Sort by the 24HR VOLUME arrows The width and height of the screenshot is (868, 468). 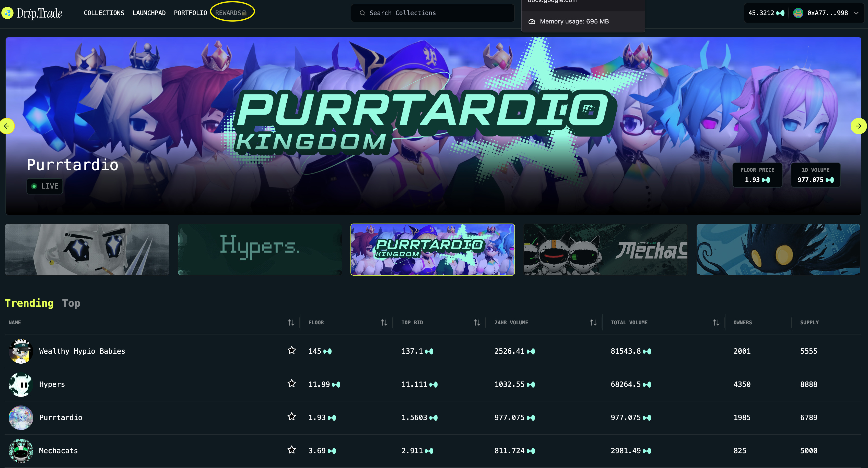coord(593,323)
